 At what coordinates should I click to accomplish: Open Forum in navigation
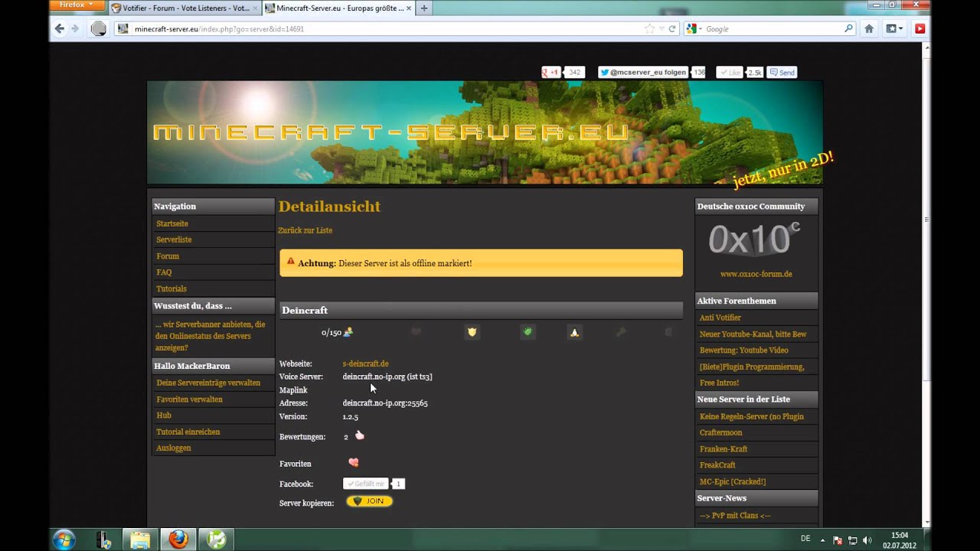[x=168, y=256]
